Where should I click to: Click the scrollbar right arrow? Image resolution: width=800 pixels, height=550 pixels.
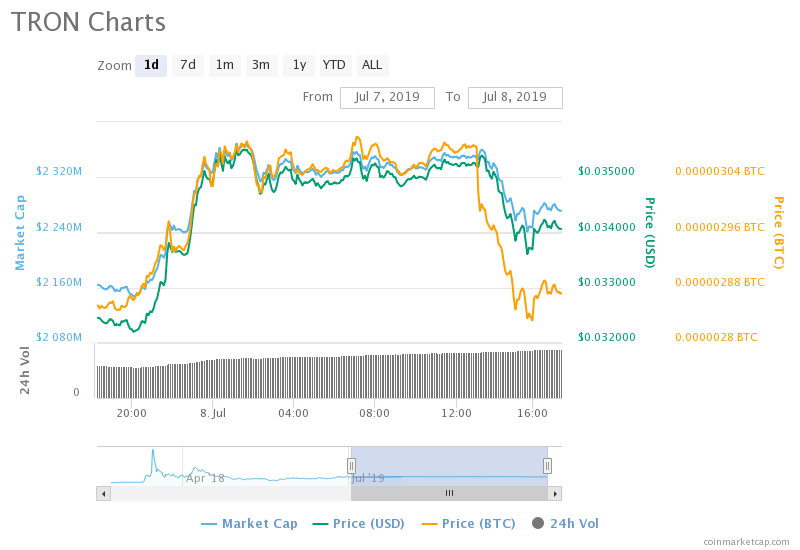555,493
